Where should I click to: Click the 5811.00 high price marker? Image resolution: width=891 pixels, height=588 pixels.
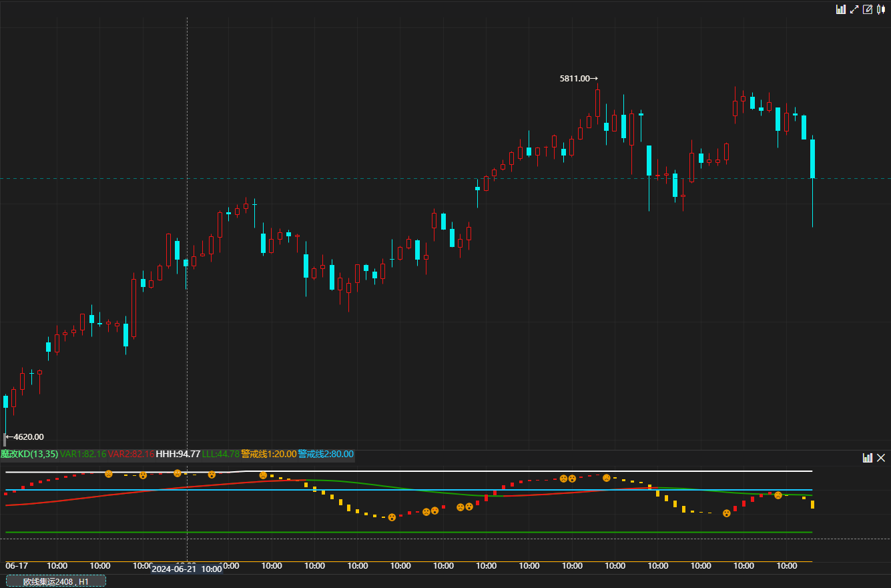[x=578, y=79]
